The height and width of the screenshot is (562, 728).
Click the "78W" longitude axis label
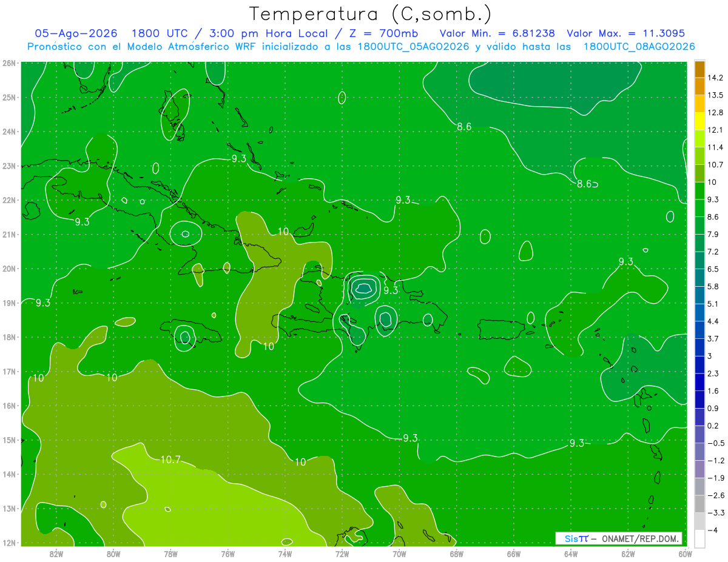pyautogui.click(x=170, y=554)
